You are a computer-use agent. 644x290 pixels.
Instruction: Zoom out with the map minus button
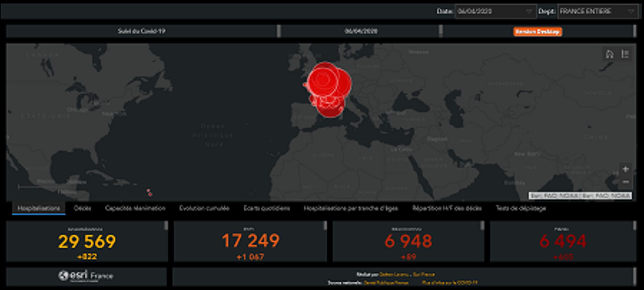[625, 182]
